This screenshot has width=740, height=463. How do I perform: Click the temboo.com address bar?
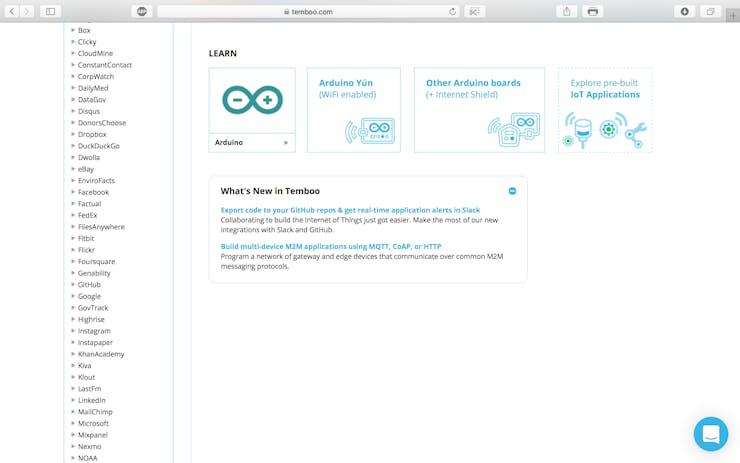pyautogui.click(x=308, y=11)
